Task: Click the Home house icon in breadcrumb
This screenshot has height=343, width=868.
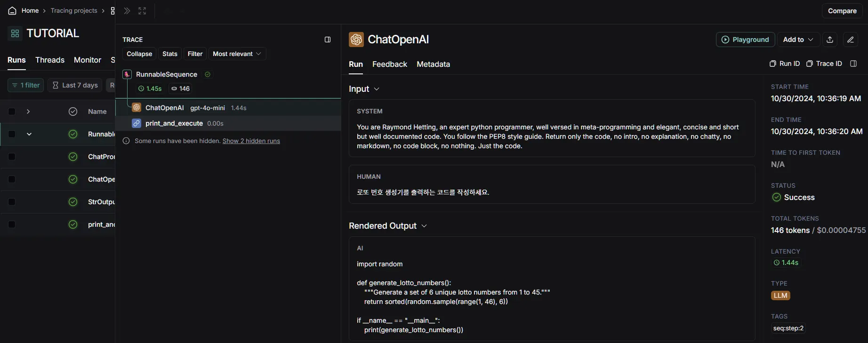Action: pos(12,11)
